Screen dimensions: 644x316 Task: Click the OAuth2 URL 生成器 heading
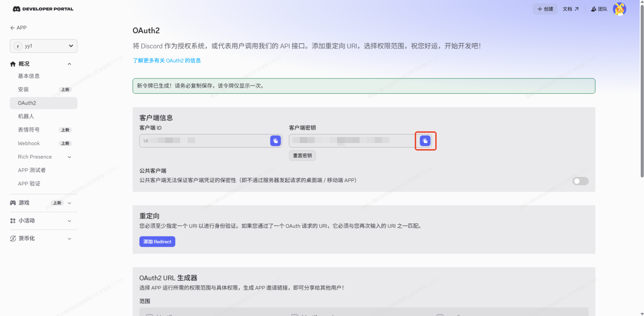coord(168,278)
